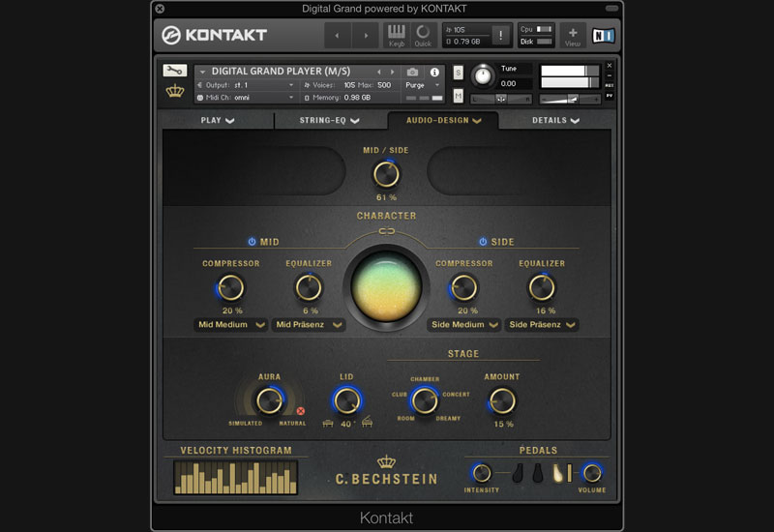774x532 pixels.
Task: Click the exclamation panic button
Action: pos(500,36)
